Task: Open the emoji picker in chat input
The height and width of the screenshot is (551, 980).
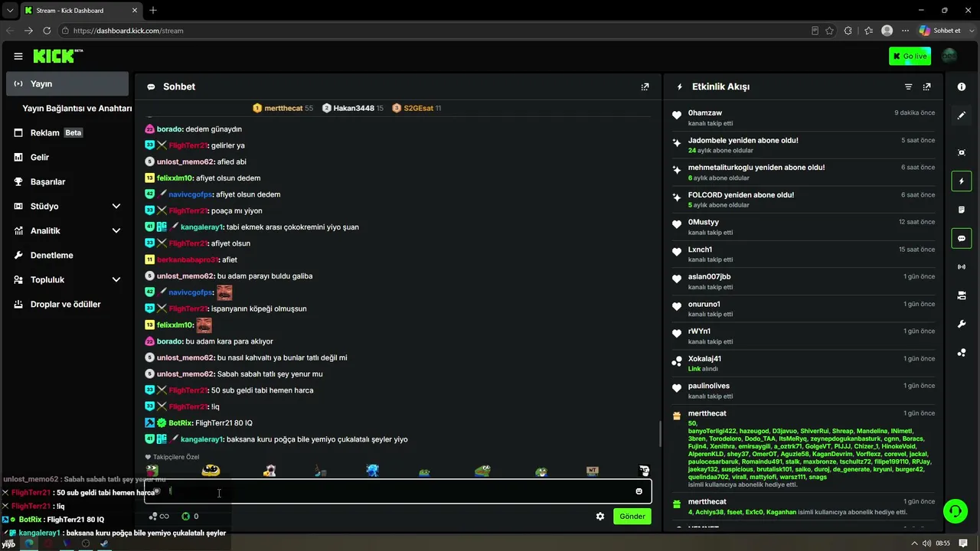Action: (639, 491)
